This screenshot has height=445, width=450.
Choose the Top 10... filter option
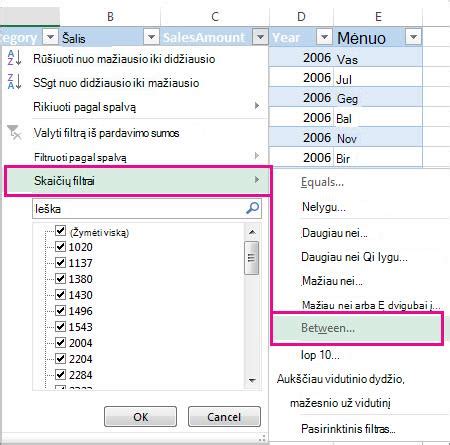click(x=320, y=355)
